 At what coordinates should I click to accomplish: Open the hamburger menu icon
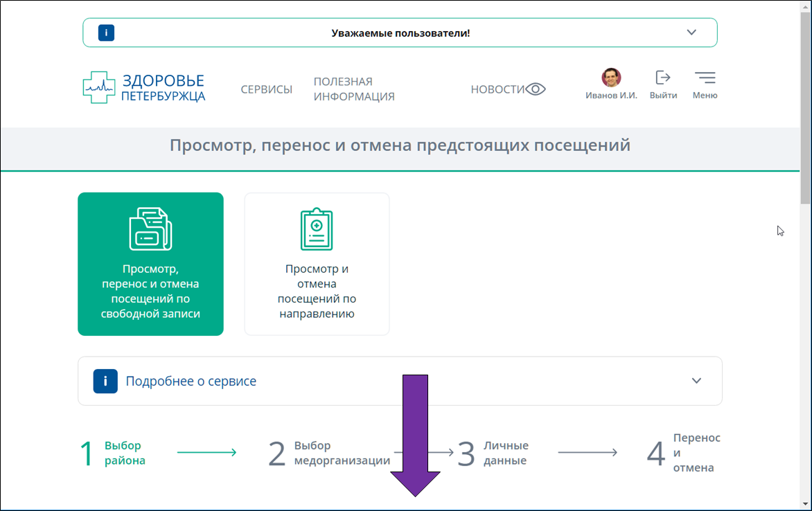[x=705, y=78]
